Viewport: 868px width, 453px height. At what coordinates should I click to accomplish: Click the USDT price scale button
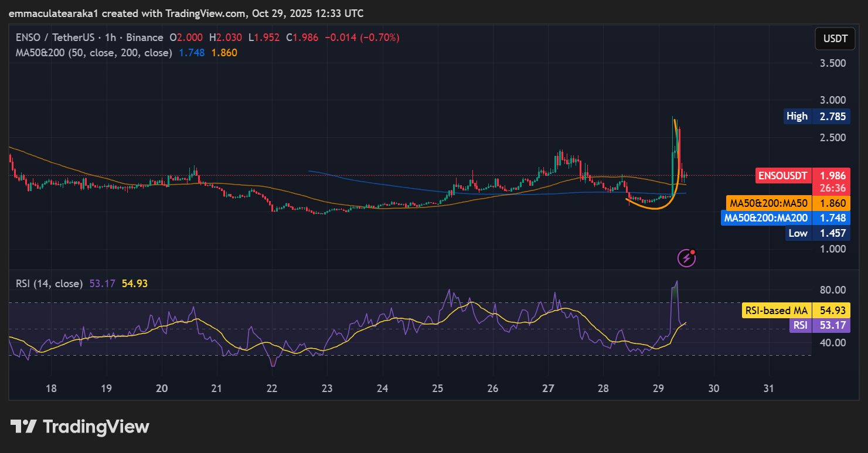point(835,39)
